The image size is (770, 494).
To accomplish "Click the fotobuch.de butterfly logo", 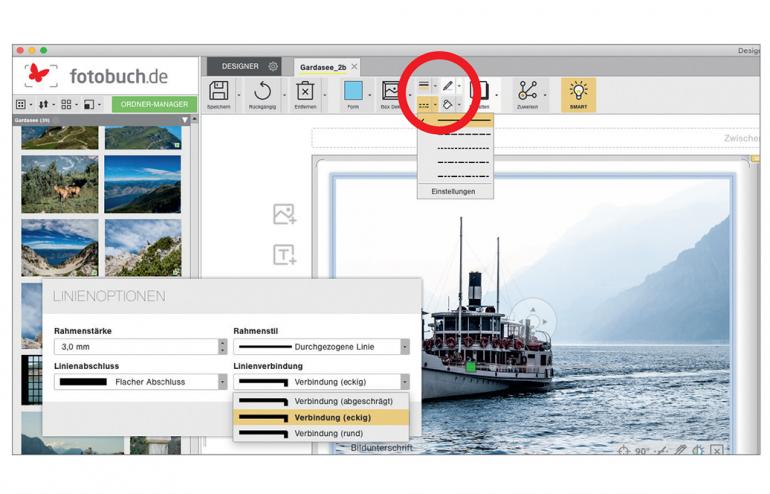I will click(40, 75).
